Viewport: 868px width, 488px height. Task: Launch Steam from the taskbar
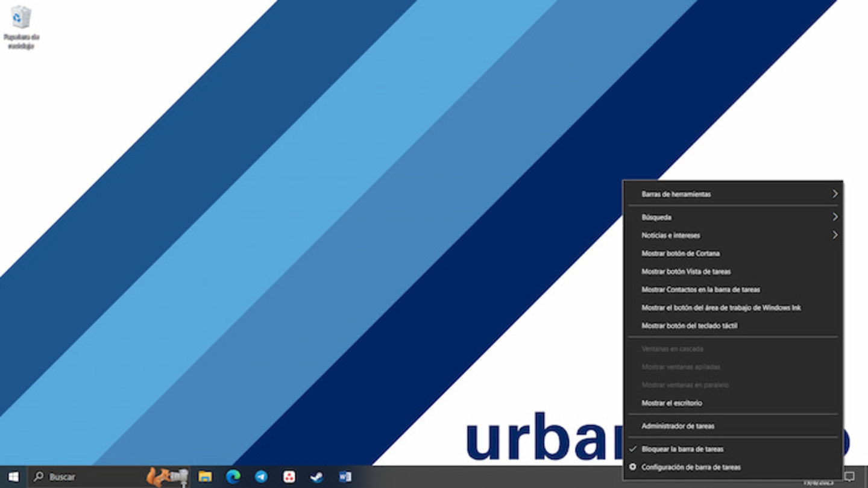click(317, 477)
